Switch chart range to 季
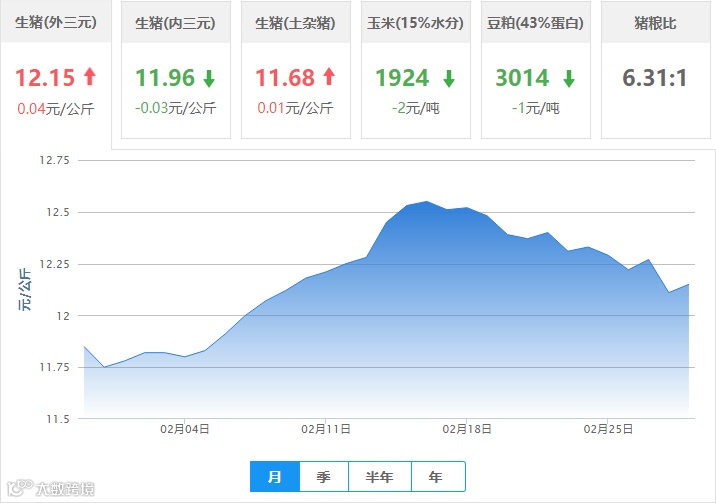The height and width of the screenshot is (503, 716). [x=324, y=477]
